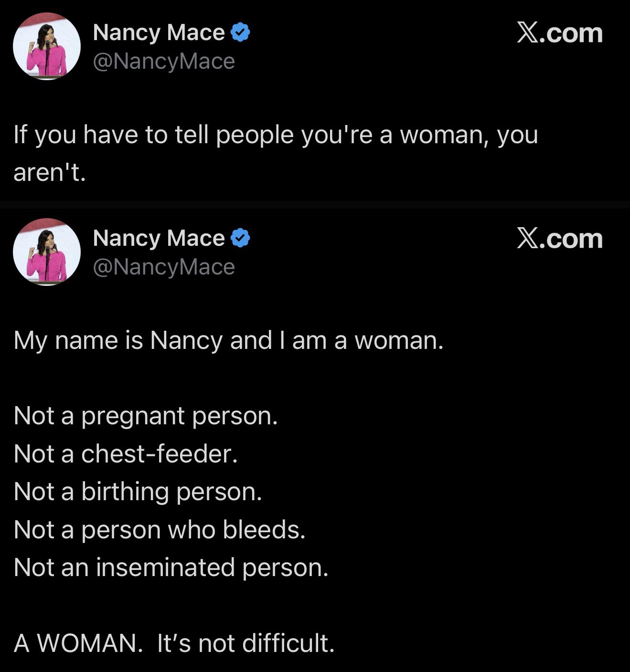Click the Nancy Mace display name in the bottom tweet

coord(159,238)
